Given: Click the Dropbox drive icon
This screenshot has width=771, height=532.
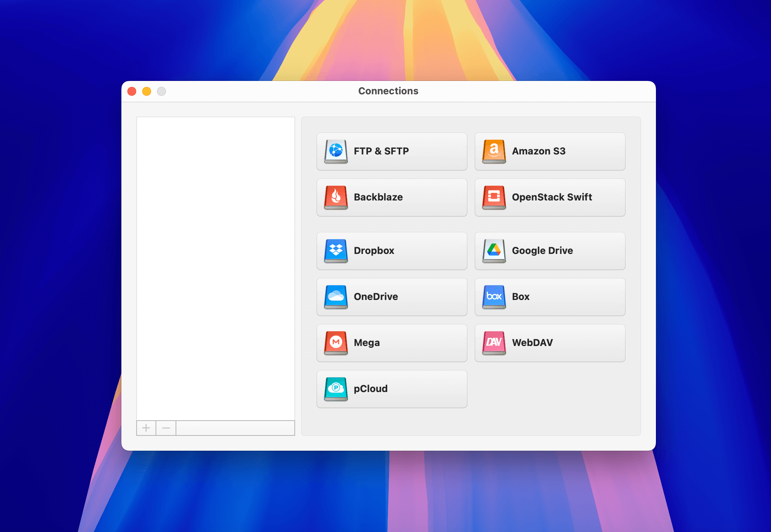Looking at the screenshot, I should click(x=336, y=251).
